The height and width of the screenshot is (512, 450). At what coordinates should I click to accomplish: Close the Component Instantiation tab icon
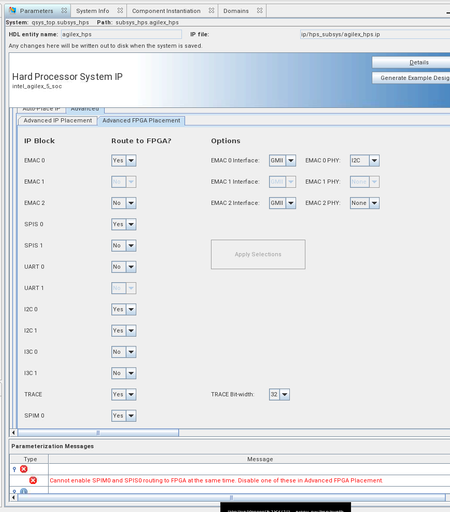pyautogui.click(x=211, y=11)
